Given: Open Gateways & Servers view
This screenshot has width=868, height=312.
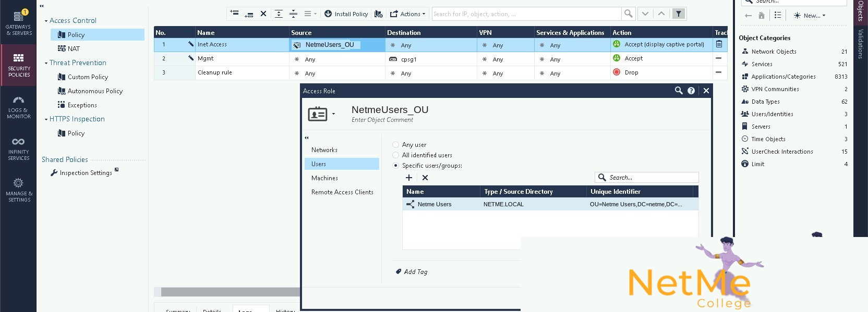Looking at the screenshot, I should tap(18, 23).
